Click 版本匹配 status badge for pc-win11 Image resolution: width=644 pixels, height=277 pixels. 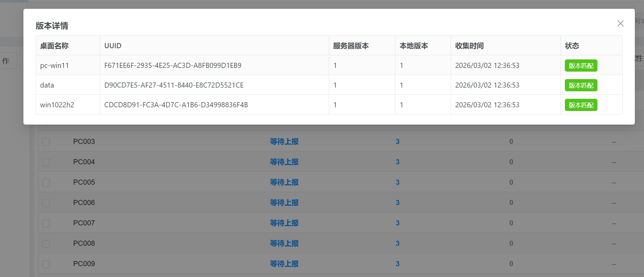(x=581, y=66)
